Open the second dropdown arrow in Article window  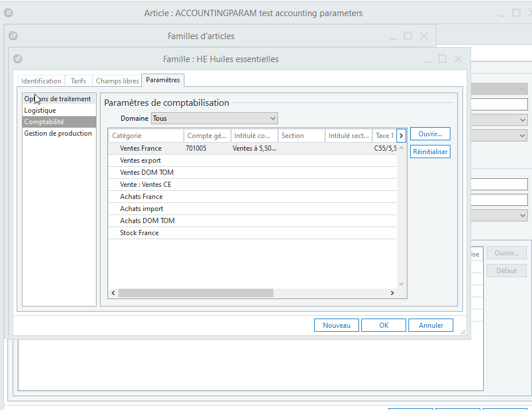(522, 120)
